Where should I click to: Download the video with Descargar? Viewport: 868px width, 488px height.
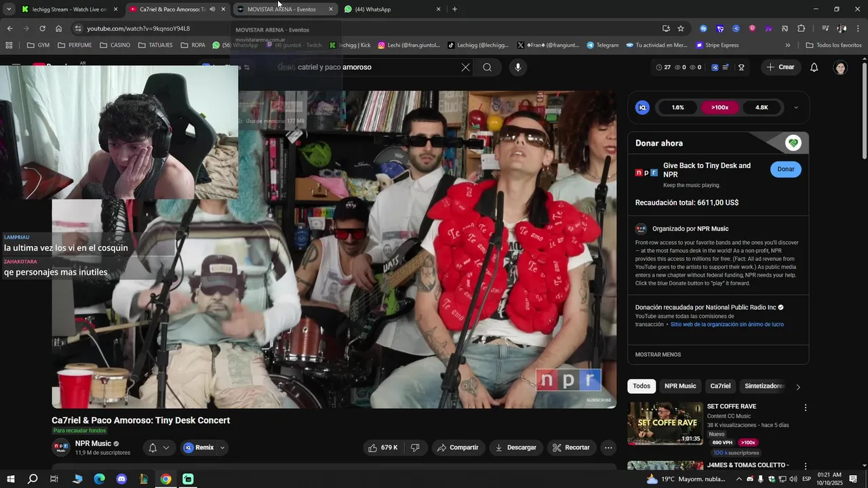coord(516,447)
